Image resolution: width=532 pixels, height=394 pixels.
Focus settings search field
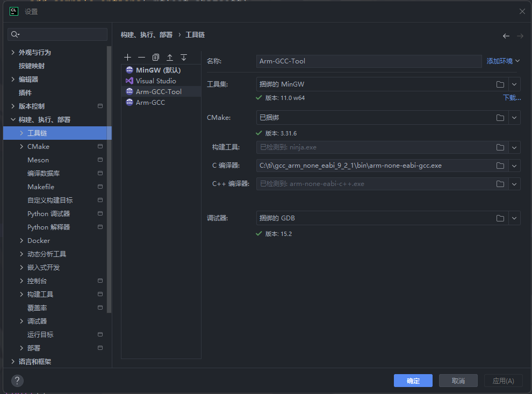click(57, 34)
